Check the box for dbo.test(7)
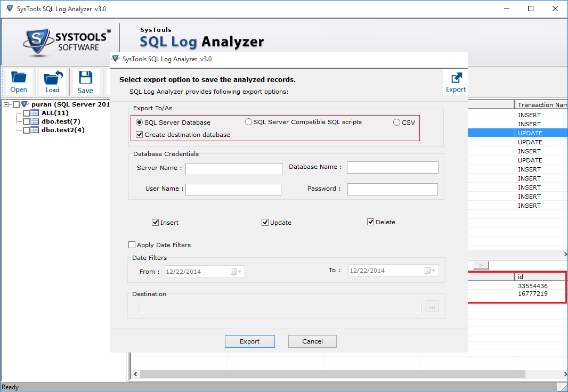Image resolution: width=568 pixels, height=392 pixels. point(26,121)
